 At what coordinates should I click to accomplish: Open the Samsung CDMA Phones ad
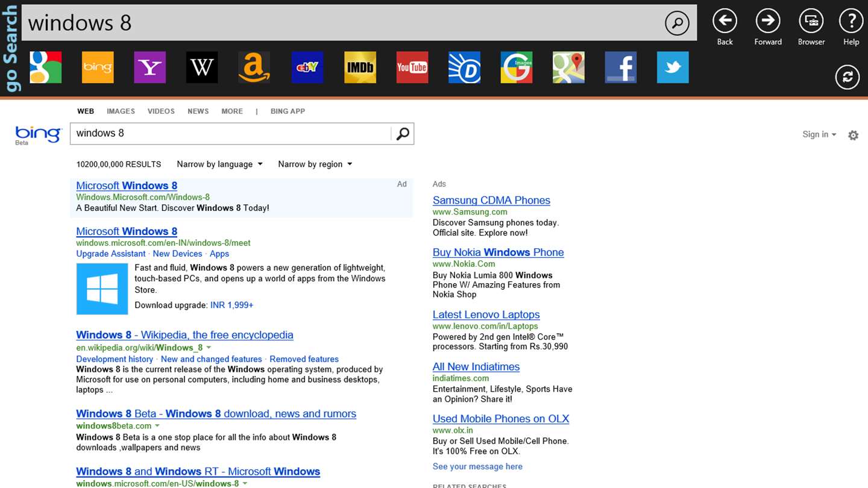tap(491, 201)
